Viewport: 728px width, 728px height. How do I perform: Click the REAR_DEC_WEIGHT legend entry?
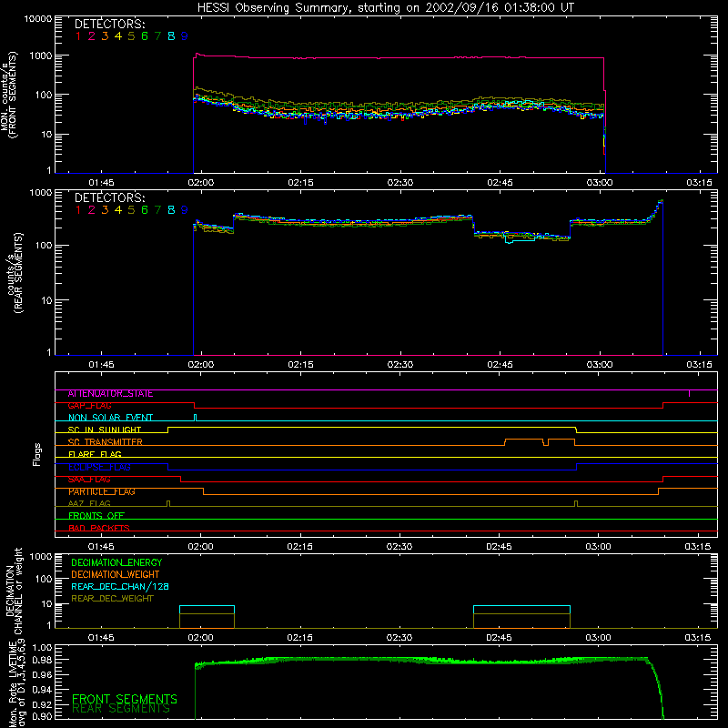click(112, 599)
